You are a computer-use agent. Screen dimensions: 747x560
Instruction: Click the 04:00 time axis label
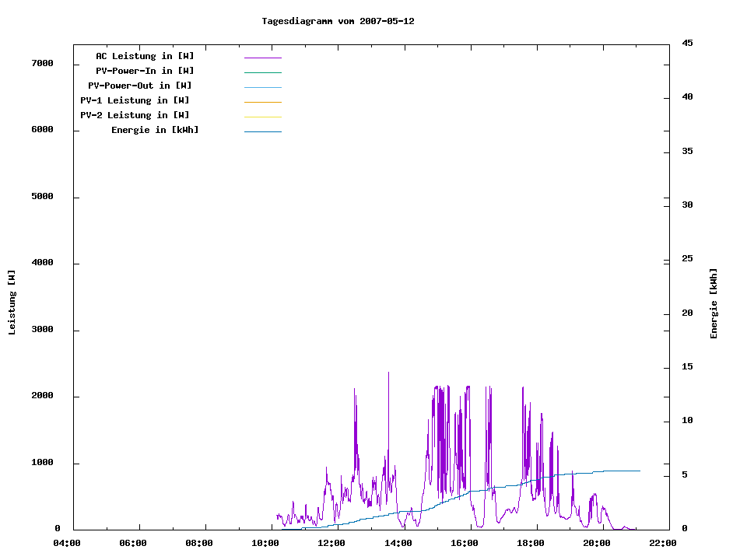pos(67,543)
